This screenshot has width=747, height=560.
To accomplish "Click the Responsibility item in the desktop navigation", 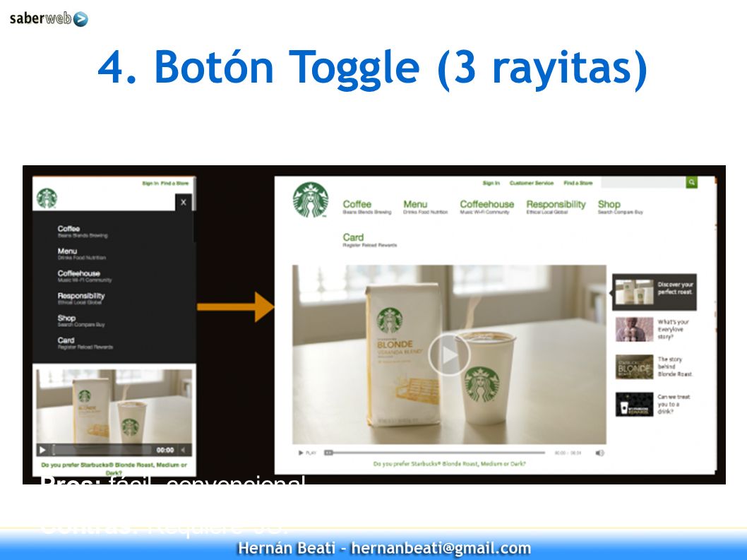I will (556, 208).
